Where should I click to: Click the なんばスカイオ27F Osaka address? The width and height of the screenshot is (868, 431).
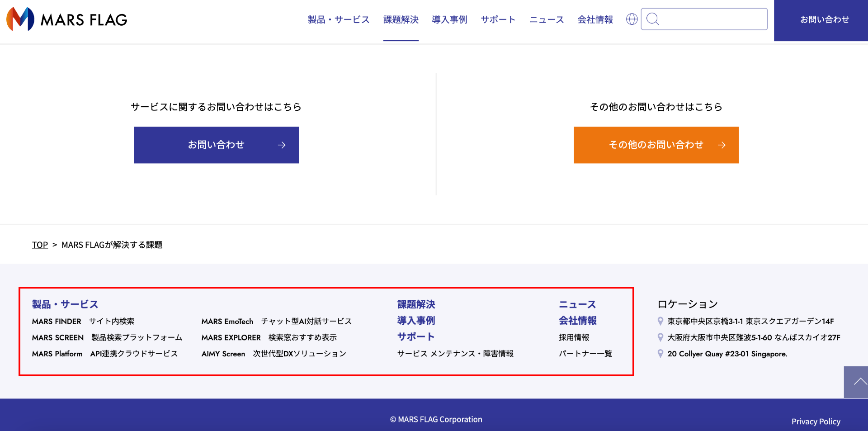754,337
